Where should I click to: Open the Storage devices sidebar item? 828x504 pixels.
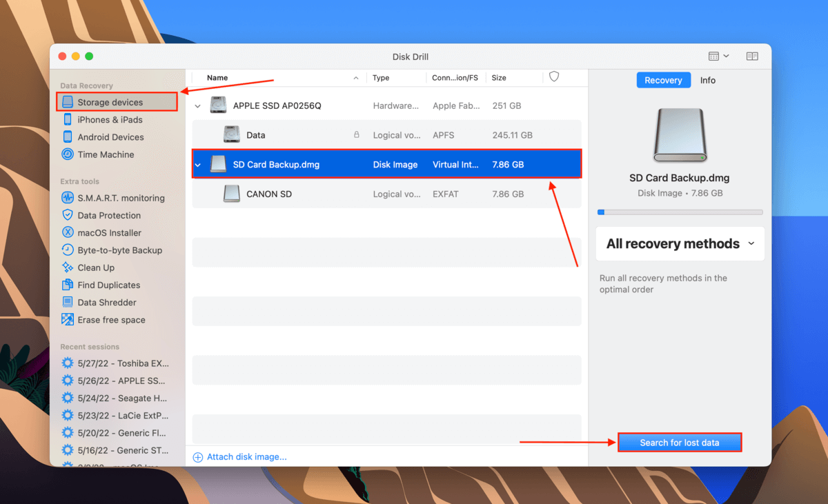[116, 102]
